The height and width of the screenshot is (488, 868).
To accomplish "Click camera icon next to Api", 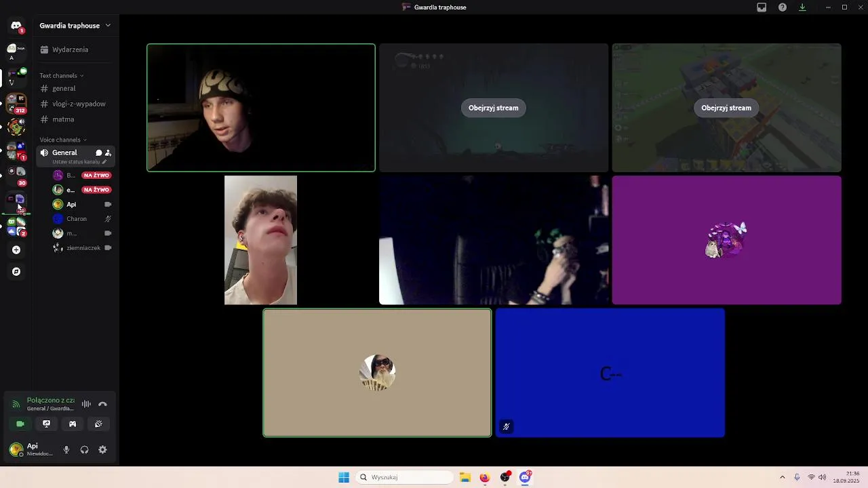I will click(108, 205).
